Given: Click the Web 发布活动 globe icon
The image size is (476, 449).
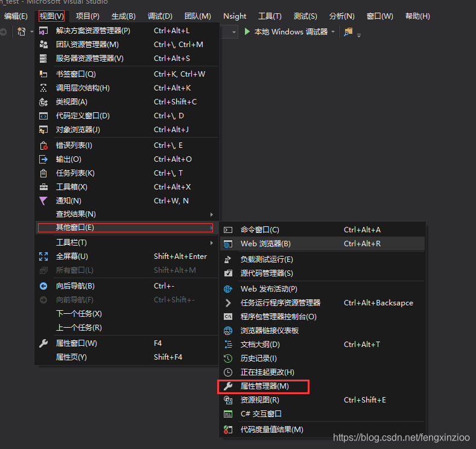Looking at the screenshot, I should [228, 289].
